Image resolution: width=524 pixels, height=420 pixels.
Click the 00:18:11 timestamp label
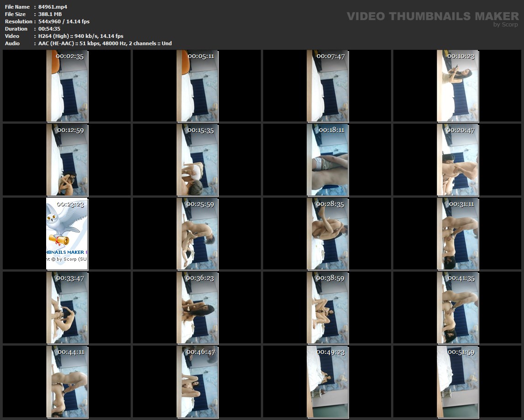[x=331, y=130]
